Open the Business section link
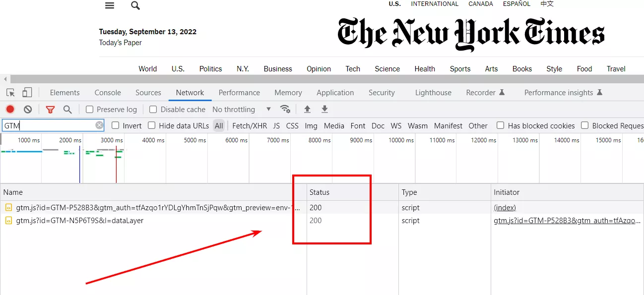Screen dimensions: 644x295 click(278, 69)
